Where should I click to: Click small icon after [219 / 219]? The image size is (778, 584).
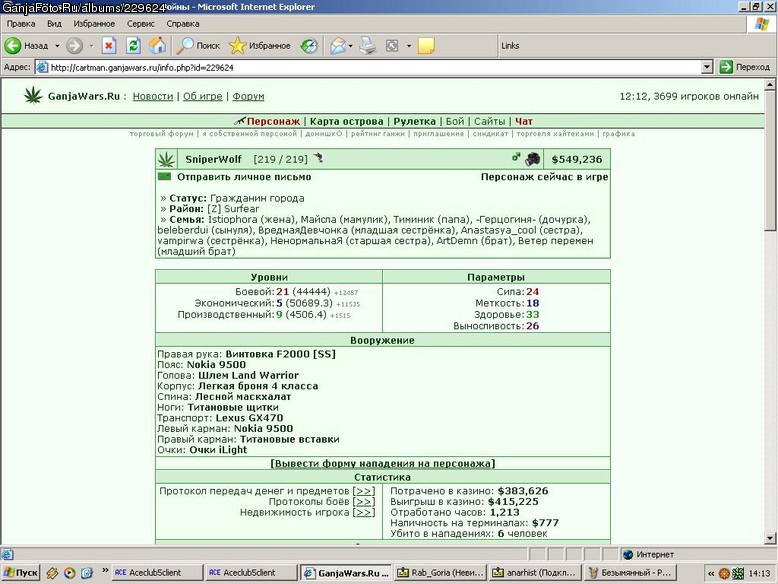tap(318, 158)
